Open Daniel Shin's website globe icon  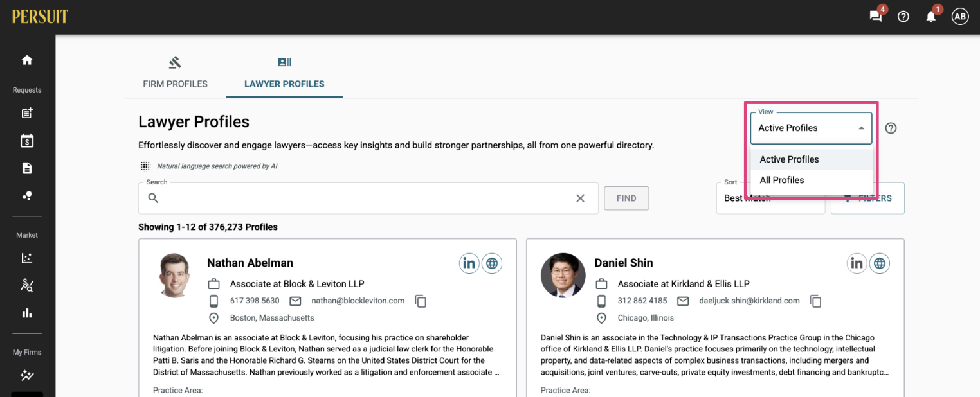(880, 263)
